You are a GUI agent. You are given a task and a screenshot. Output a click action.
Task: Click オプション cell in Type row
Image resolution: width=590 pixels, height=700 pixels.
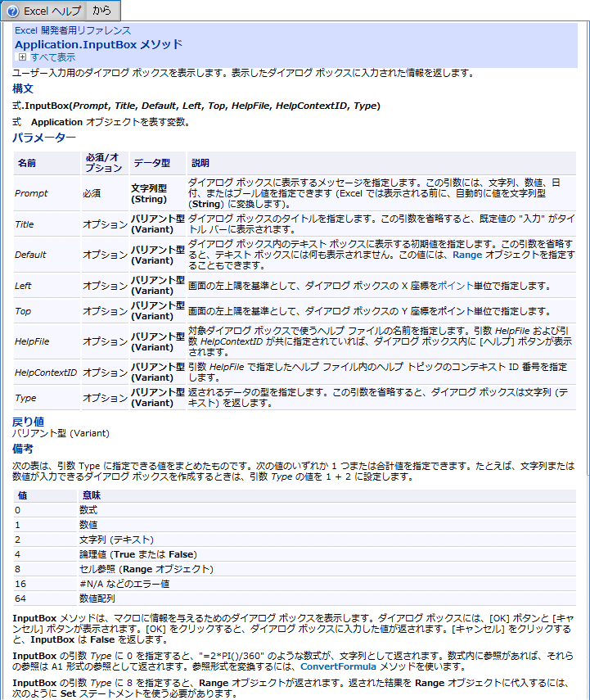[105, 398]
